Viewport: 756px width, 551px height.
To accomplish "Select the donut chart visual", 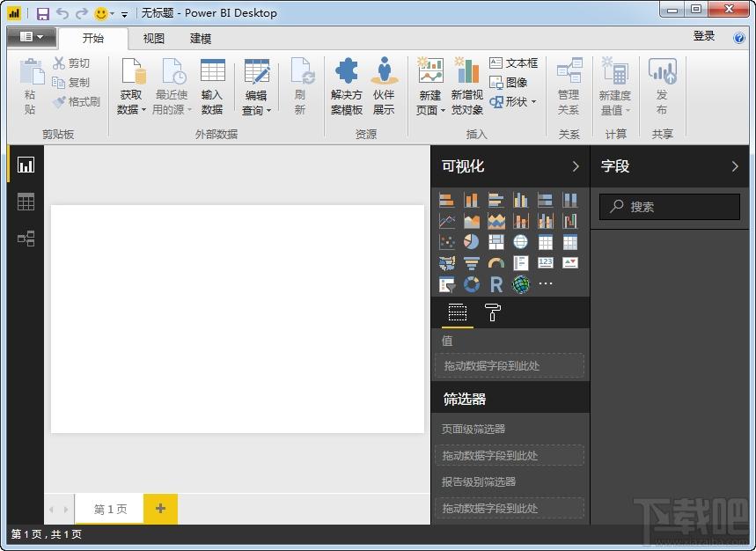I will tap(471, 284).
